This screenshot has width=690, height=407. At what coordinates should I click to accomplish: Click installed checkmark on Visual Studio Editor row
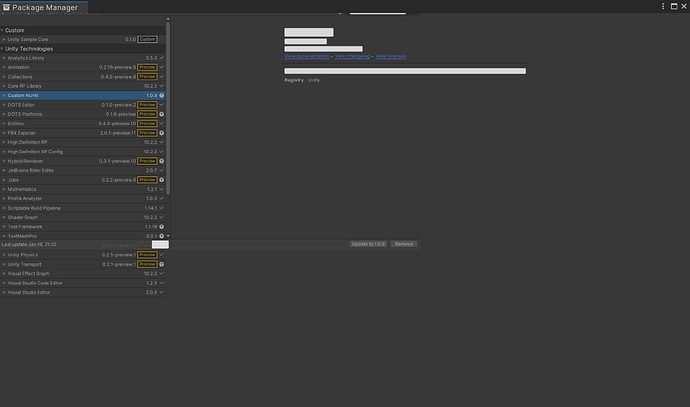coord(161,292)
